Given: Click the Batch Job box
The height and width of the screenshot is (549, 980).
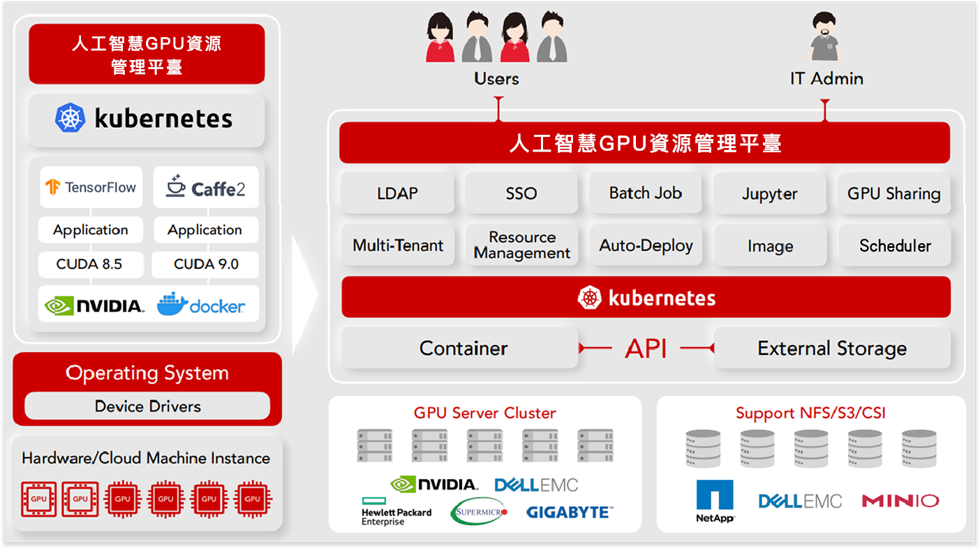Looking at the screenshot, I should click(646, 193).
